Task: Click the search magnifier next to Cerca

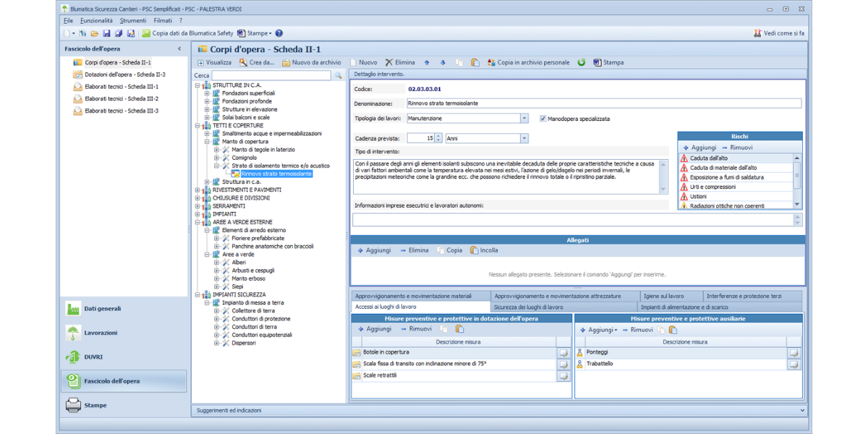Action: click(x=338, y=75)
